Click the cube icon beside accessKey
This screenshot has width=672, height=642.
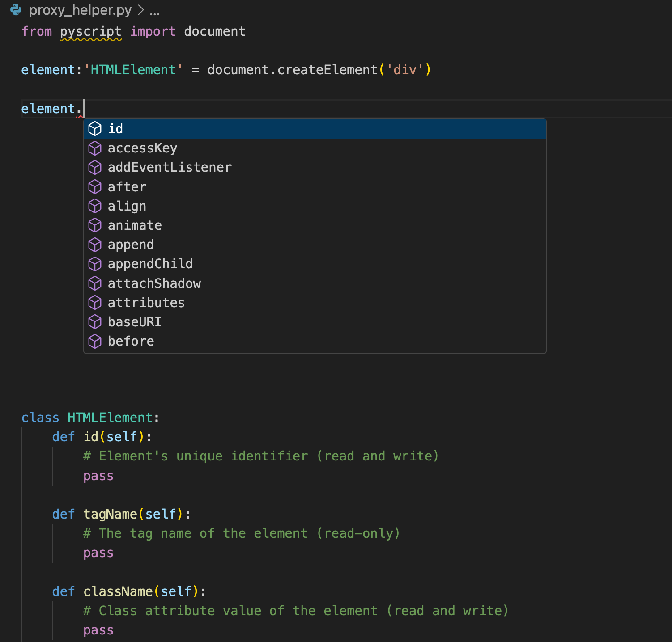[x=95, y=148]
